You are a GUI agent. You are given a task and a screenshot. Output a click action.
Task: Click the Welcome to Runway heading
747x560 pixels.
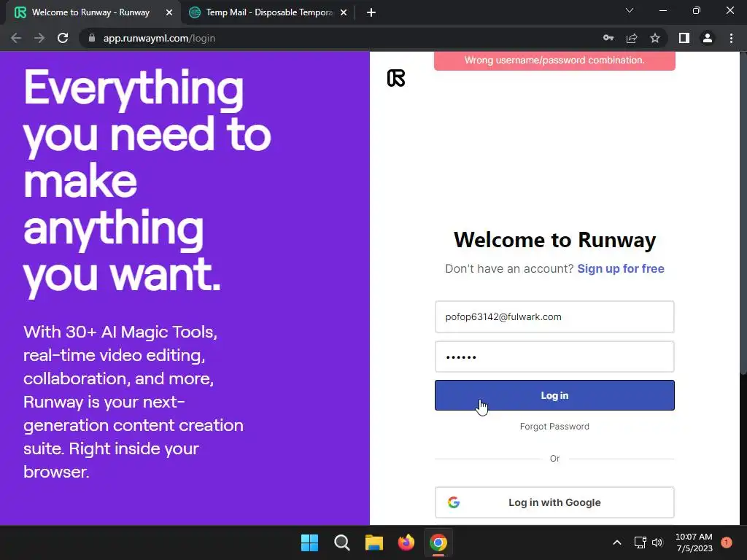tap(554, 239)
